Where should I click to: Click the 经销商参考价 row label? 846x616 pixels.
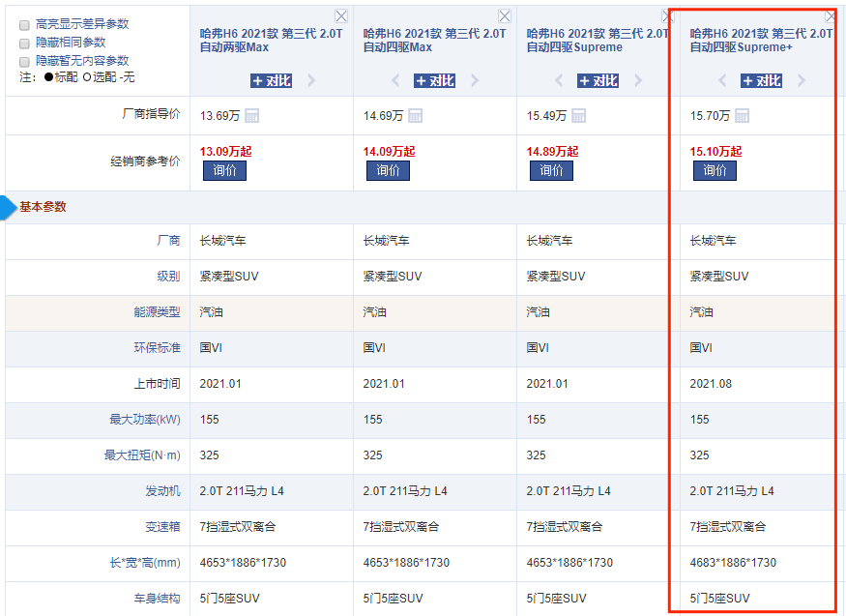pos(145,161)
